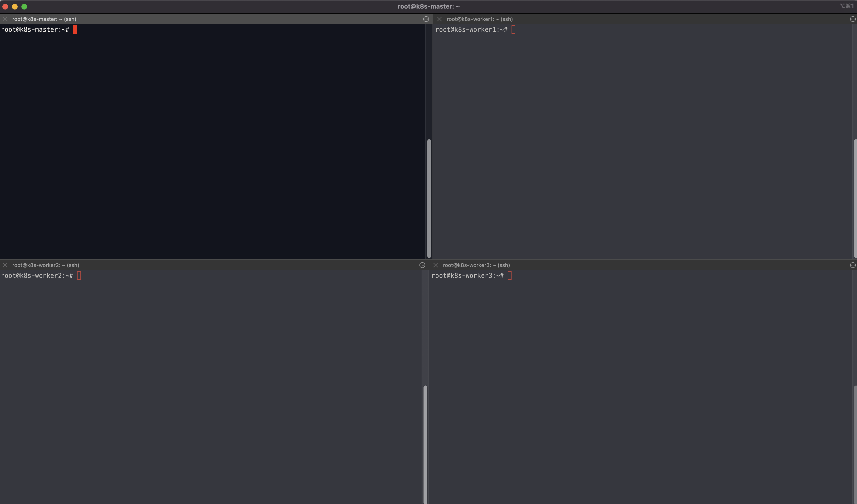Screen dimensions: 857x504
Task: Close the k8s-worker3 pane
Action: 436,265
